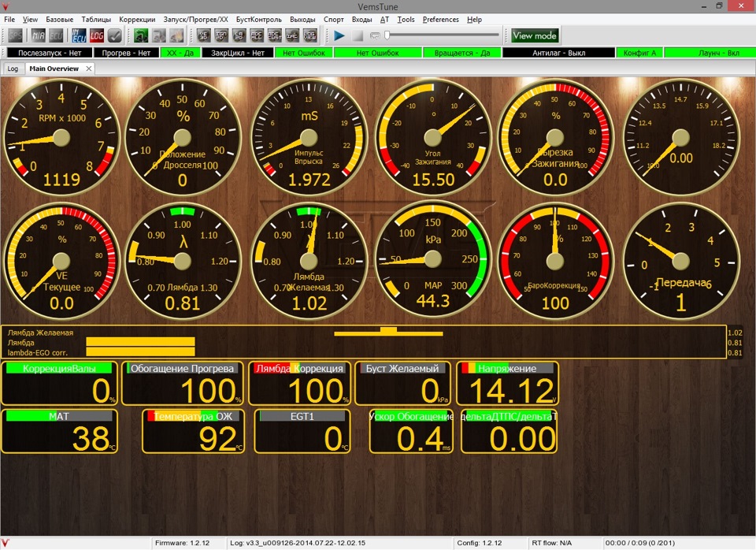The height and width of the screenshot is (550, 756).
Task: Click the ADC CUST toolbar icon
Action: pos(274,35)
